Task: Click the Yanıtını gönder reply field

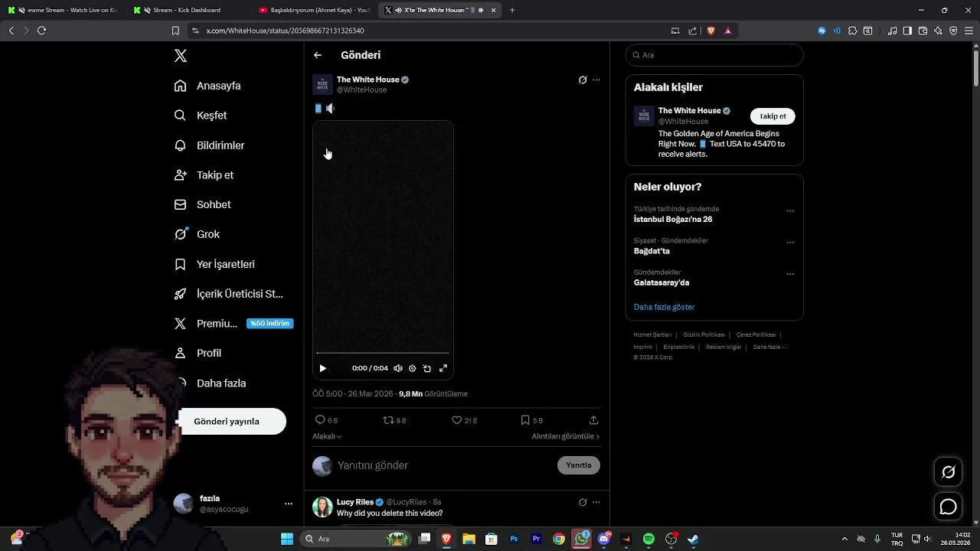Action: click(x=444, y=465)
